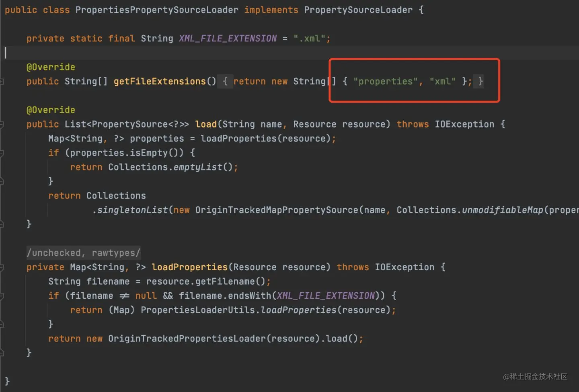Screen dimensions: 579x392
Task: Expand the folded /unchecked, rawtypes/ annotation
Action: (x=84, y=253)
